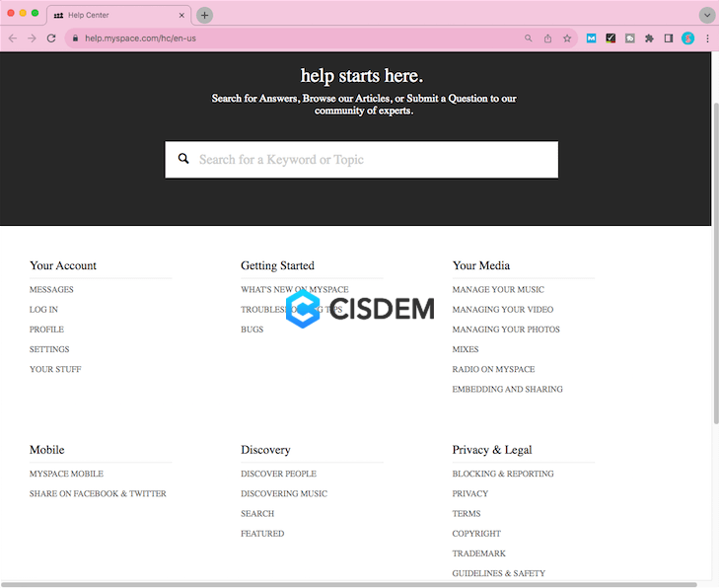
Task: Click the Search for a Keyword or Topic field
Action: [x=362, y=160]
